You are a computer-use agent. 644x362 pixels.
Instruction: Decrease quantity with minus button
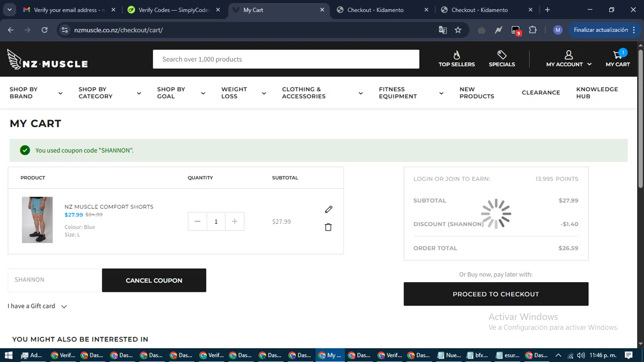click(197, 222)
